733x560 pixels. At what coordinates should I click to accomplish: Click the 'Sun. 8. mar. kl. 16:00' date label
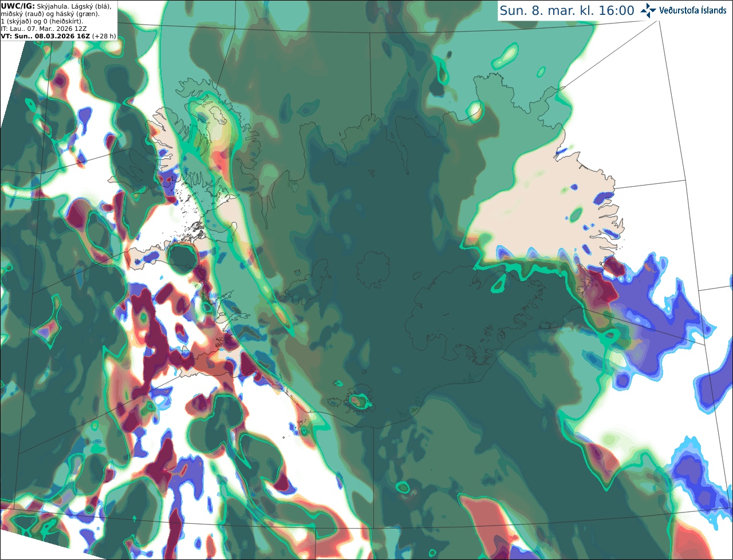[567, 10]
